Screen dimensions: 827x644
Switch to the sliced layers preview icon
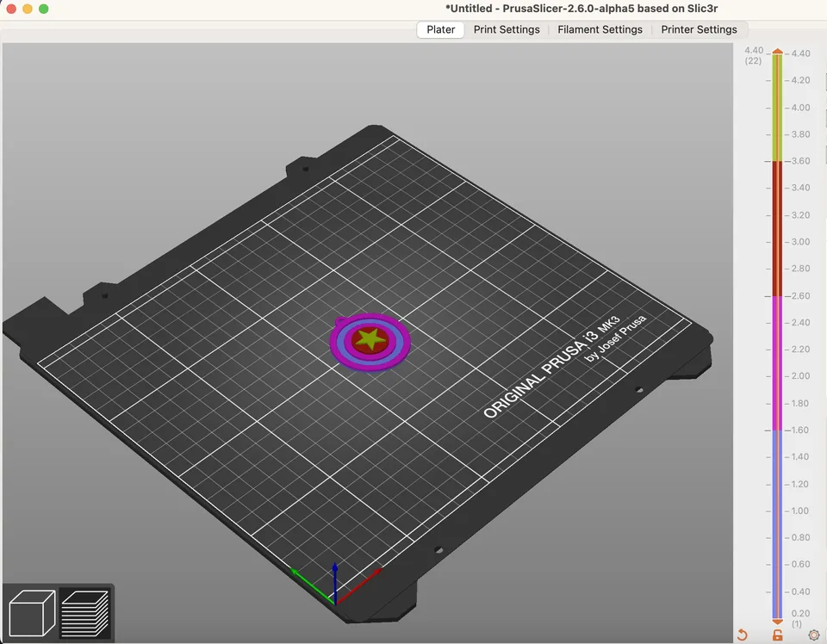click(x=85, y=613)
